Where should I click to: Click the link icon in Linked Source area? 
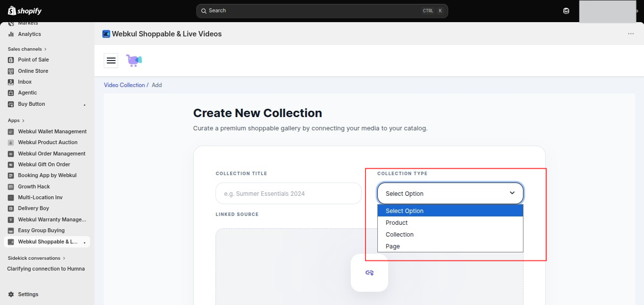(369, 273)
